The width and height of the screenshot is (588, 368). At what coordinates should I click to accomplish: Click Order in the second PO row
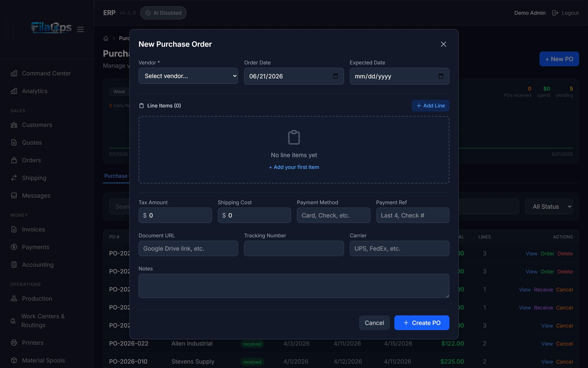547,271
